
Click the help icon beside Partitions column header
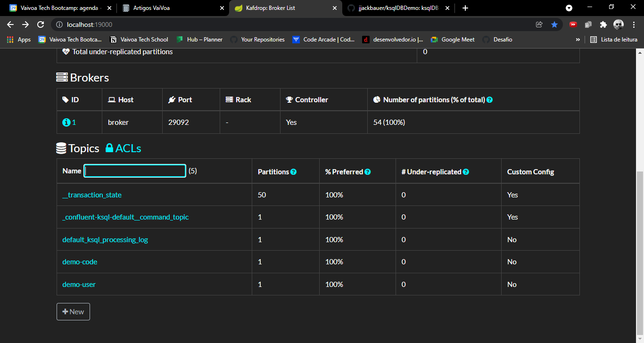point(294,172)
